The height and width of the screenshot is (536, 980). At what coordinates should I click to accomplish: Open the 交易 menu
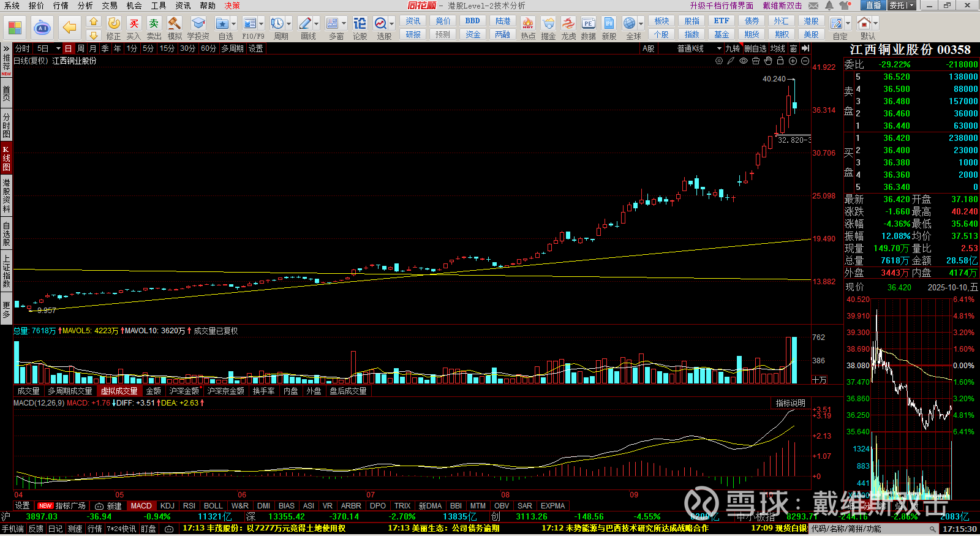point(110,6)
